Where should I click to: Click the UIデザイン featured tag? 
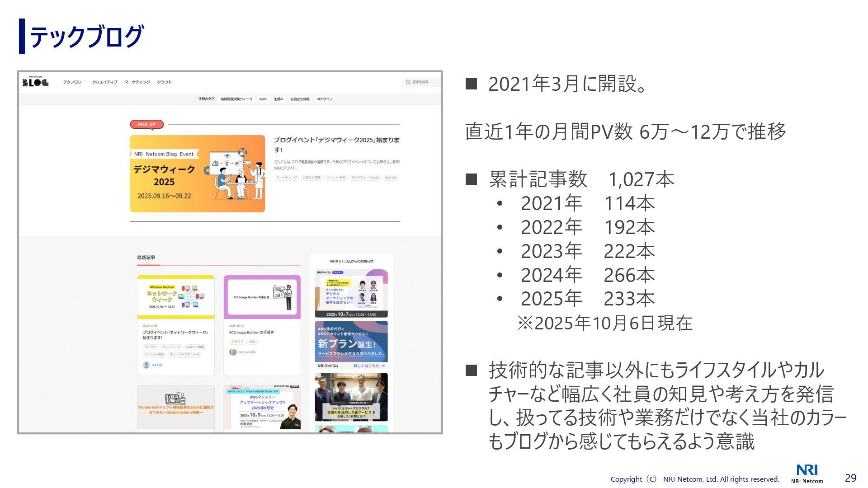325,99
